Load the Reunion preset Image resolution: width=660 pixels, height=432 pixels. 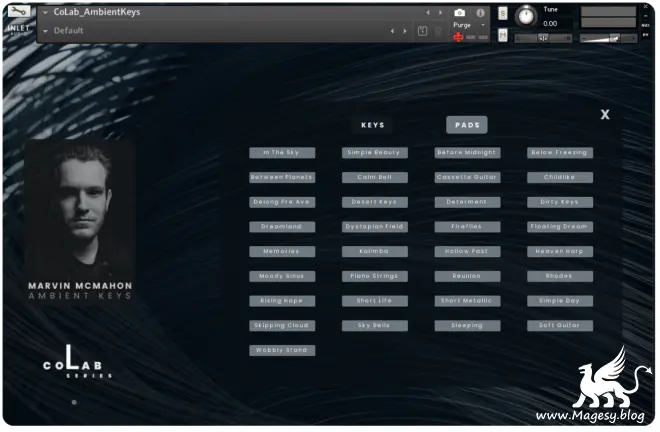point(467,276)
